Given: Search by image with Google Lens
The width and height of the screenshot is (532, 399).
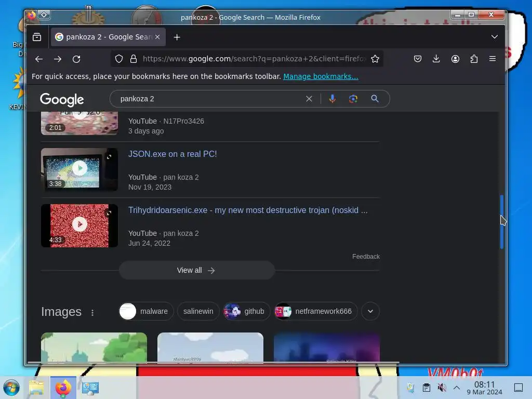Looking at the screenshot, I should click(353, 99).
